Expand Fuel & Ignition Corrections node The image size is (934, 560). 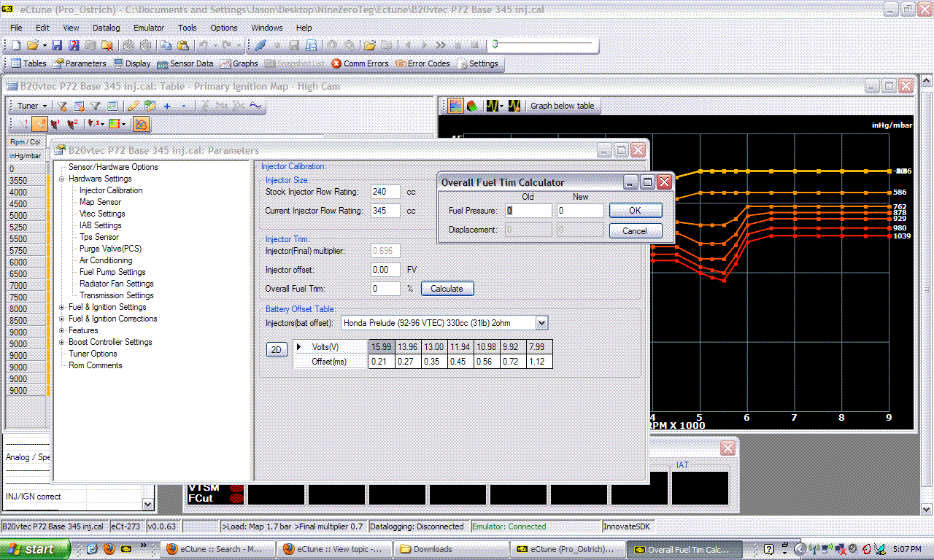point(62,319)
